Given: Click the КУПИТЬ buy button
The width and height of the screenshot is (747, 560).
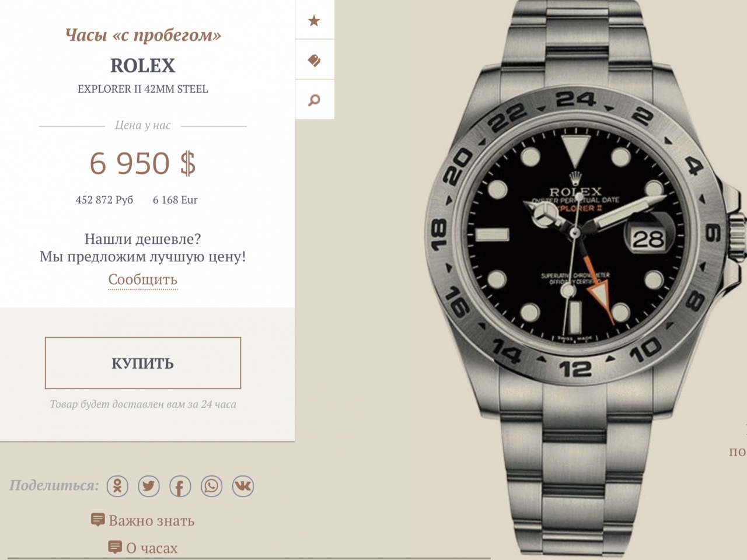Looking at the screenshot, I should pyautogui.click(x=143, y=363).
